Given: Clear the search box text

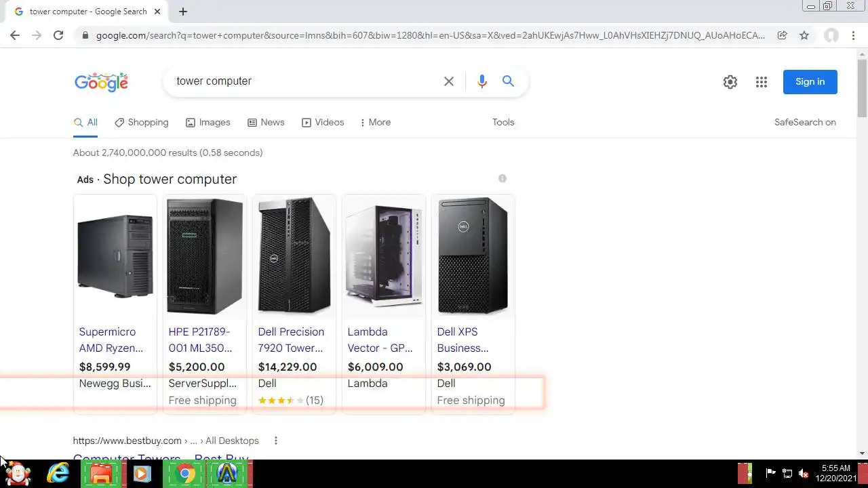Looking at the screenshot, I should (449, 81).
